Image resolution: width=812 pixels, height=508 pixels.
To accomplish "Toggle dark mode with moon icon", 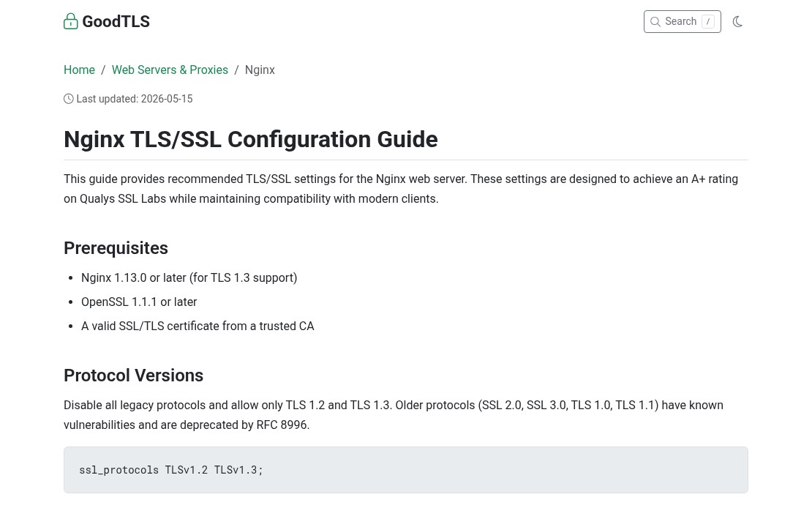I will click(x=737, y=22).
